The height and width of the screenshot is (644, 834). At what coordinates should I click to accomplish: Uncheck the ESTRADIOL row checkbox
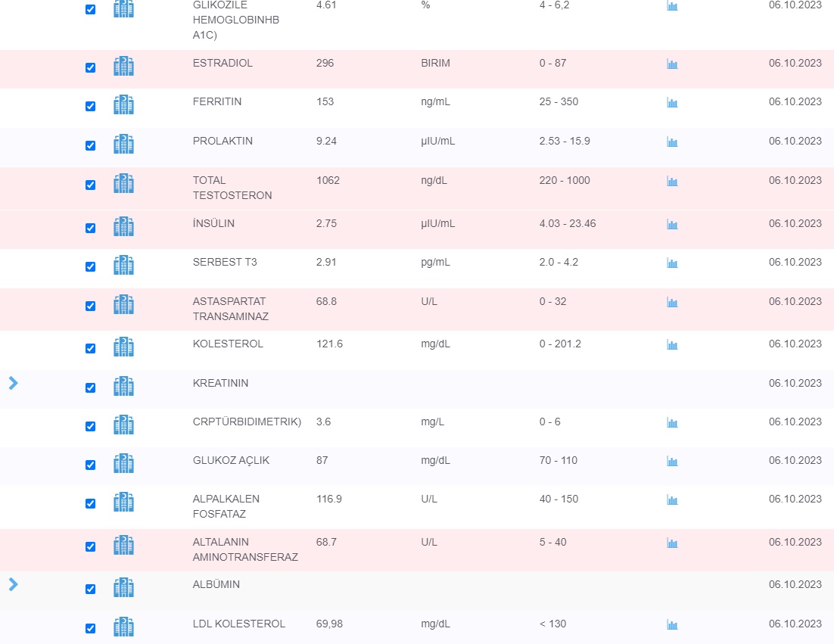(x=91, y=68)
